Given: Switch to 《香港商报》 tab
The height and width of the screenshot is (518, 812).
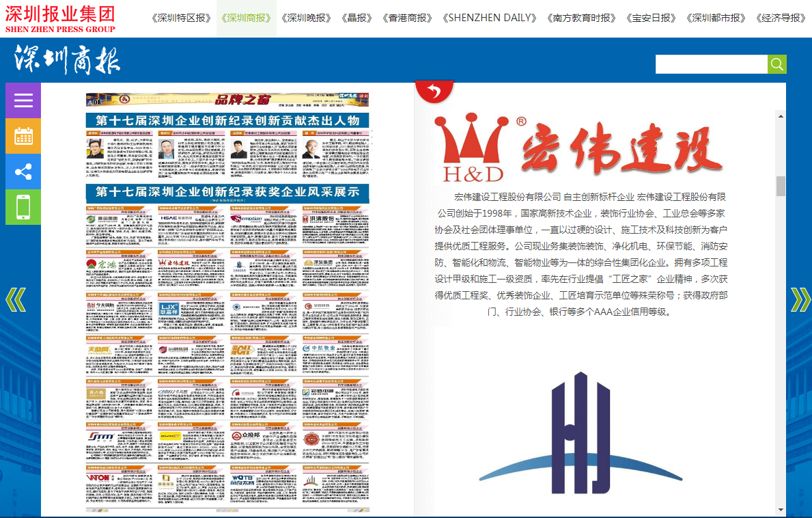Looking at the screenshot, I should tap(407, 18).
